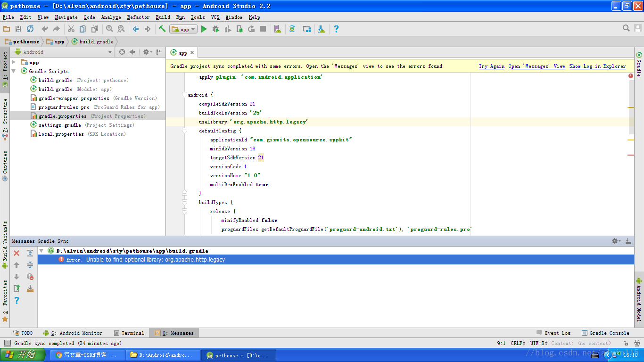Viewport: 644px width, 362px height.
Task: Click the Redo arrow in the toolbar
Action: click(57, 29)
